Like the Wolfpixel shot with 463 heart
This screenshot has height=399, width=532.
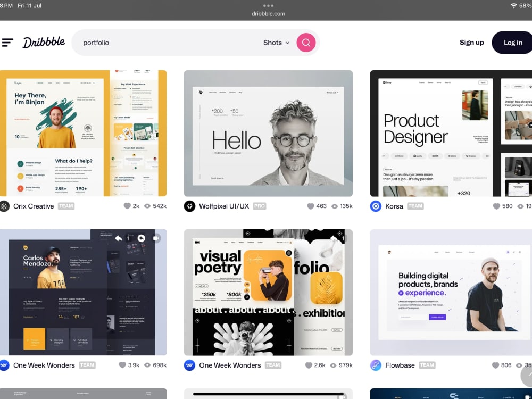coord(311,206)
